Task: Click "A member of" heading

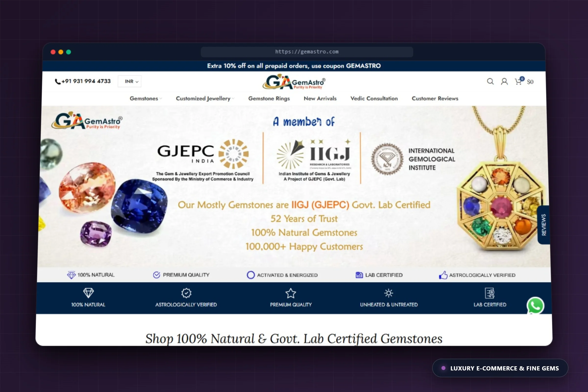Action: tap(304, 122)
